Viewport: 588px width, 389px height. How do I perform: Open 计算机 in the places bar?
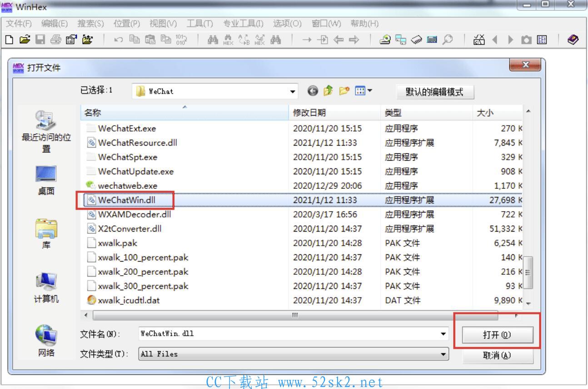46,288
